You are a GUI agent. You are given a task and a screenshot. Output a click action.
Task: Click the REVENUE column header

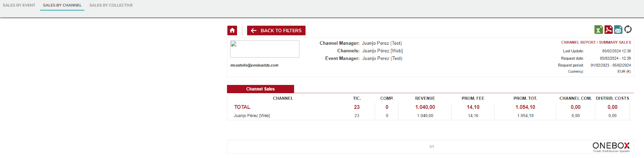(x=425, y=98)
